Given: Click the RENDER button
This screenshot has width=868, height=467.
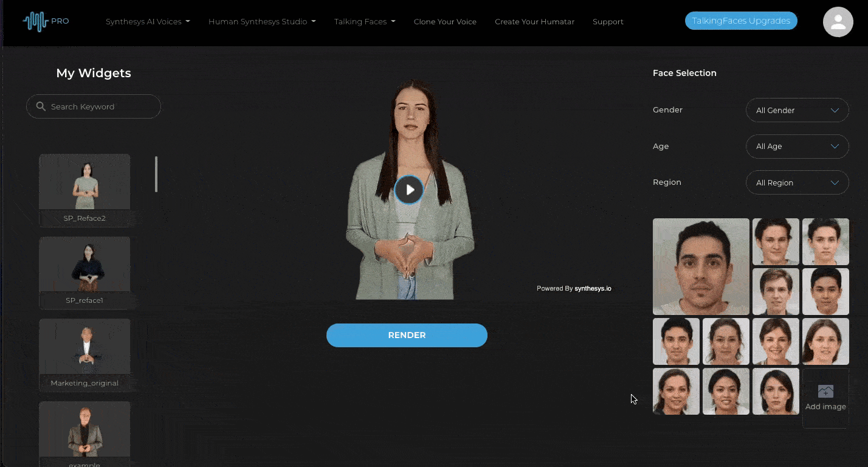Looking at the screenshot, I should 407,335.
